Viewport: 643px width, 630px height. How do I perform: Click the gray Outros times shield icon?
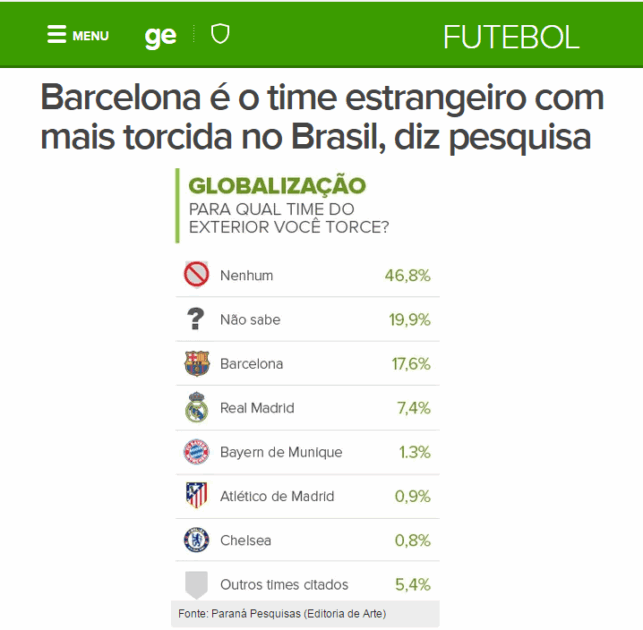pyautogui.click(x=197, y=584)
